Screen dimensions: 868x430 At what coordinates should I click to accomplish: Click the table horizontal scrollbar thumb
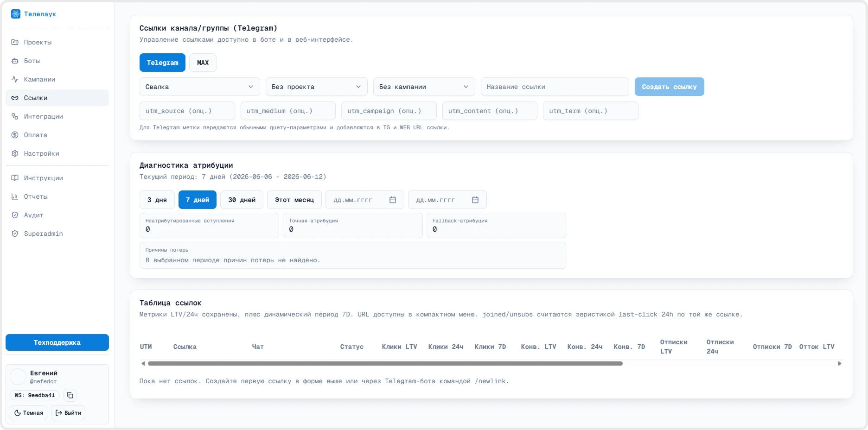pyautogui.click(x=385, y=364)
